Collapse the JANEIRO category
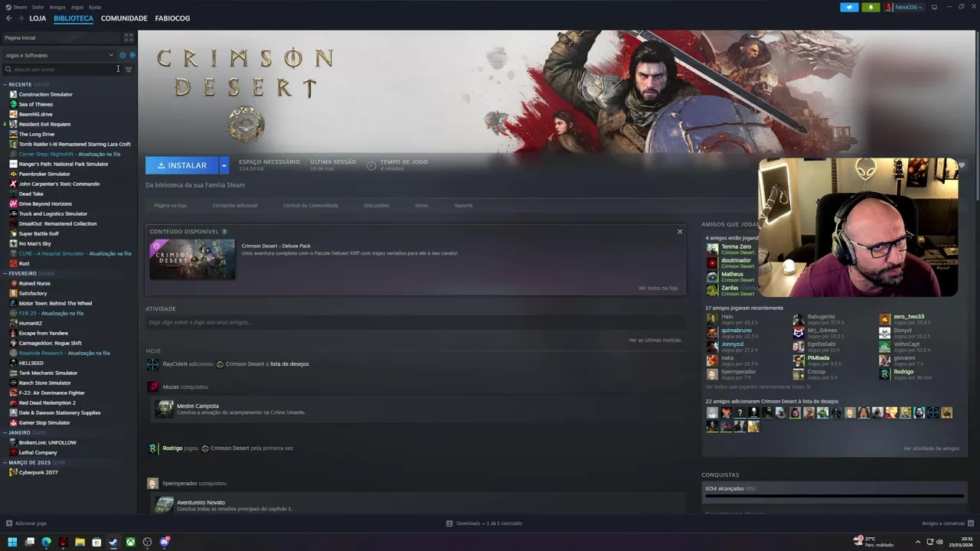Screen dimensions: 980x551 coord(5,432)
